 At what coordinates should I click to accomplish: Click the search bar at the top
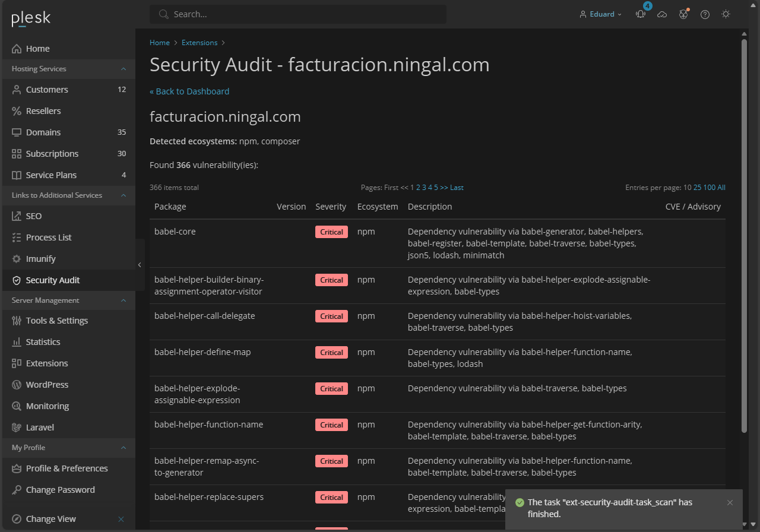[x=297, y=14]
